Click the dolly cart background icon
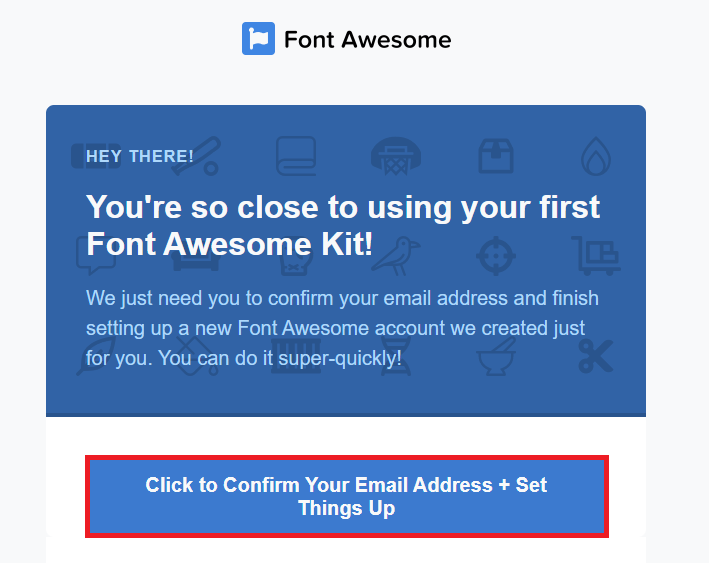The height and width of the screenshot is (563, 709). coord(596,255)
